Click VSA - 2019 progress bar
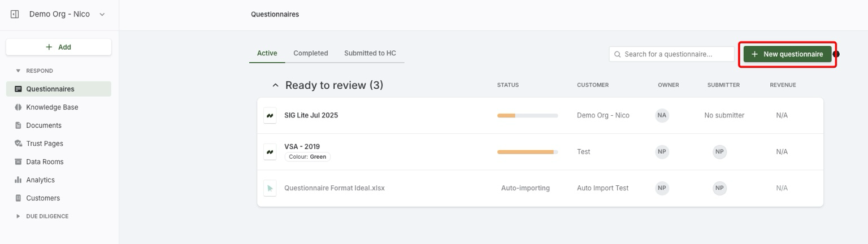Viewport: 868px width, 244px height. click(x=527, y=152)
